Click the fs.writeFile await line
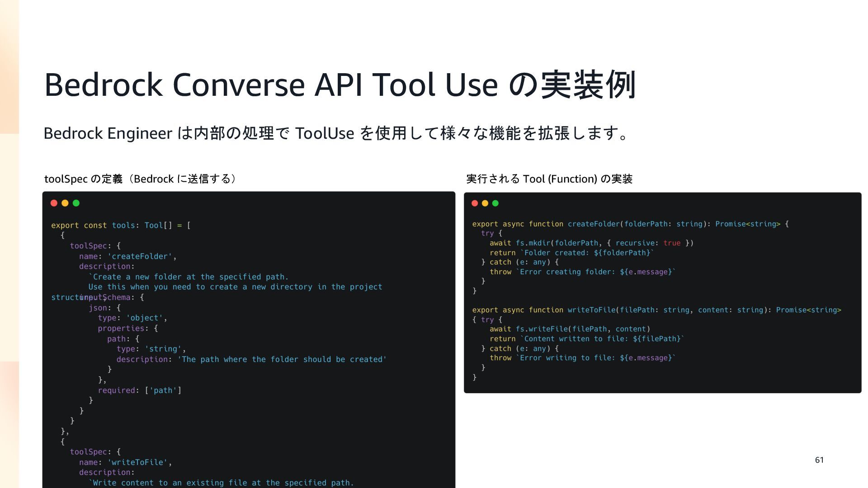Screen dimensions: 868x488 [x=569, y=329]
